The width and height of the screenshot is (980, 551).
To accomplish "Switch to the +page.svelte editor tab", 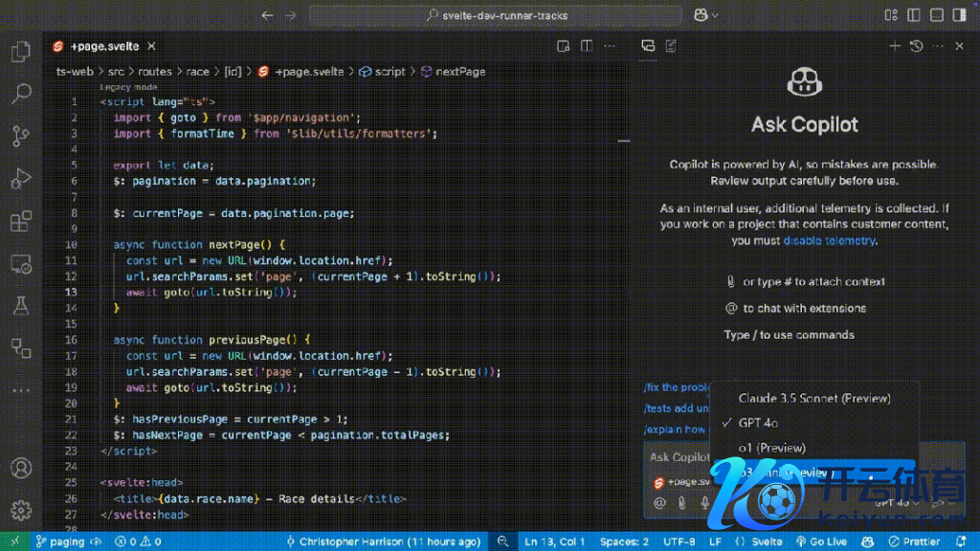I will [103, 46].
